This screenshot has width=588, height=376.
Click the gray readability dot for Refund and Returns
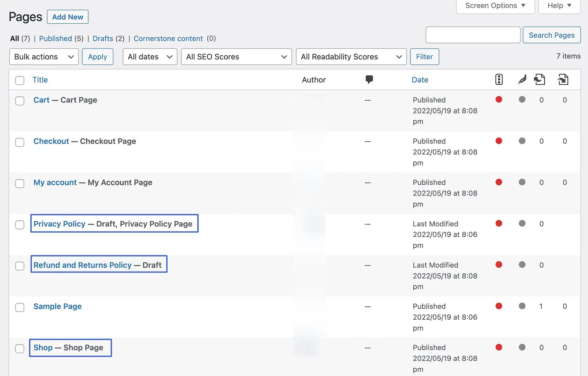click(x=522, y=265)
